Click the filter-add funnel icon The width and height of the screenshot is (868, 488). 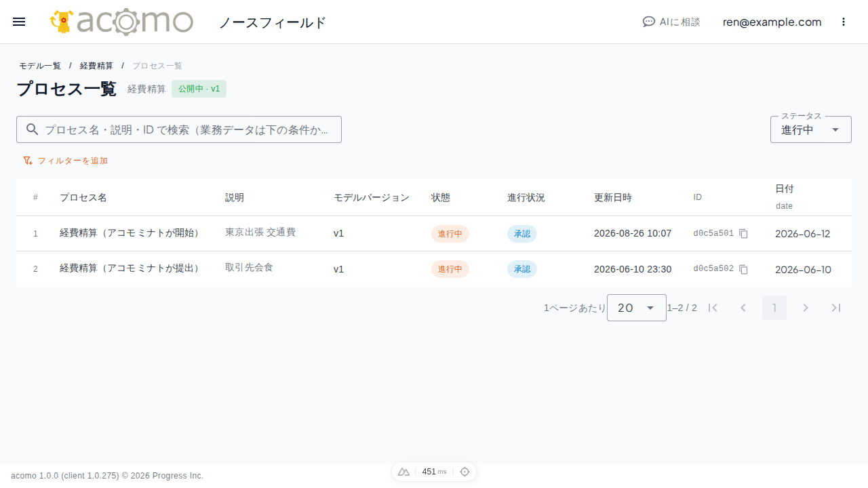click(28, 161)
